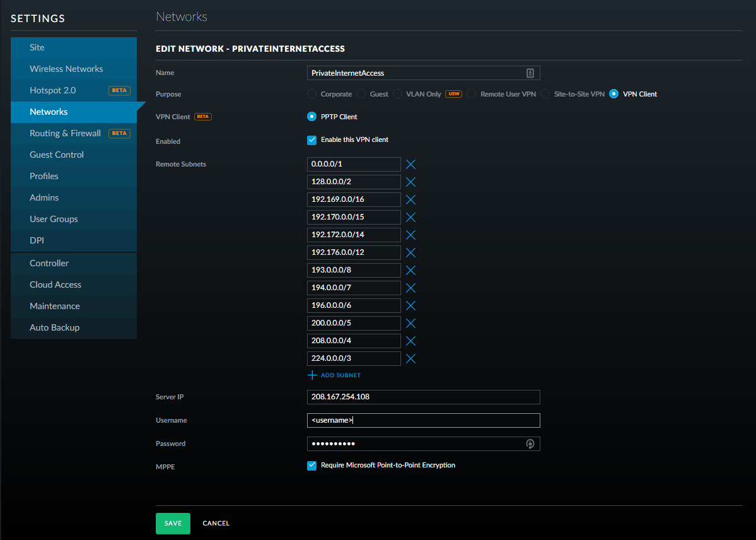Open Wireless Networks settings

74,69
